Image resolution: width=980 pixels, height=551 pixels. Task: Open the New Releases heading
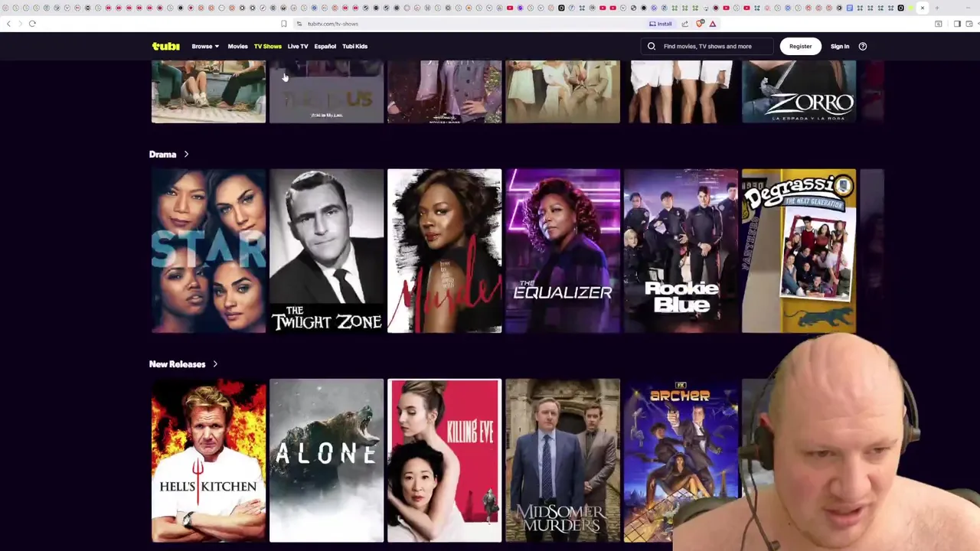[x=177, y=364]
